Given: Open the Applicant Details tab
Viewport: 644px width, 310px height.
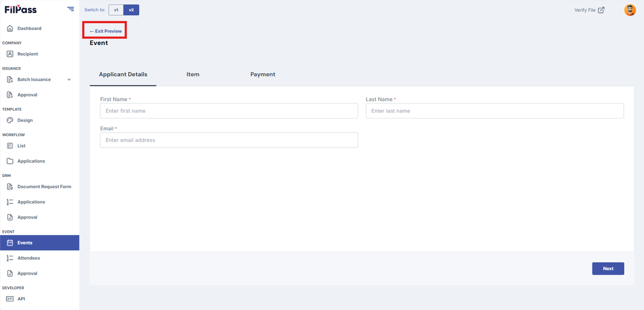Looking at the screenshot, I should click(123, 75).
